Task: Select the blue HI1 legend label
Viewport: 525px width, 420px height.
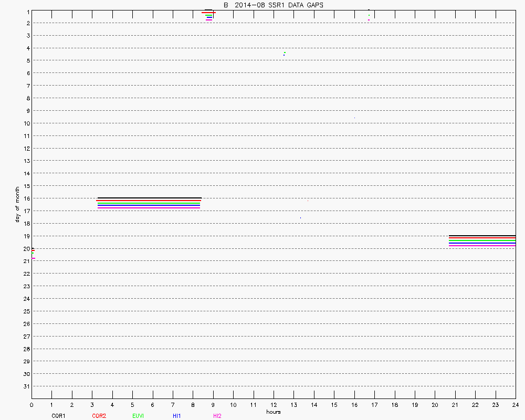Action: point(177,416)
